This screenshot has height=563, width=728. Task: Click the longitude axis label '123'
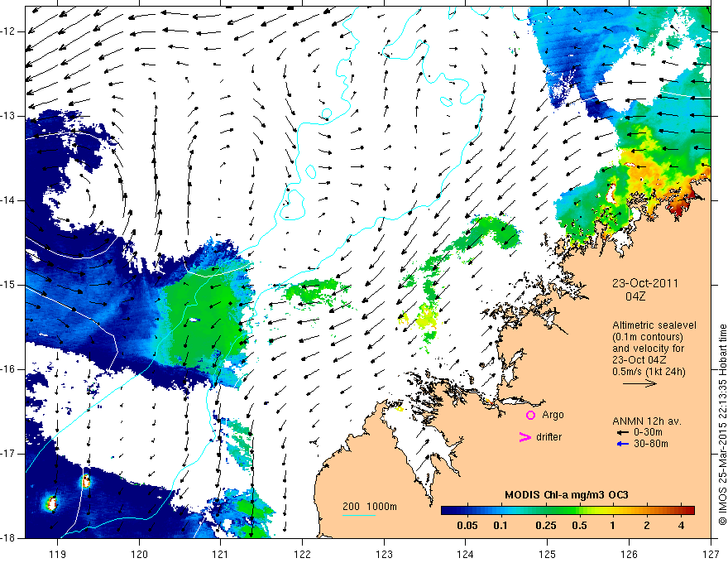pos(384,554)
